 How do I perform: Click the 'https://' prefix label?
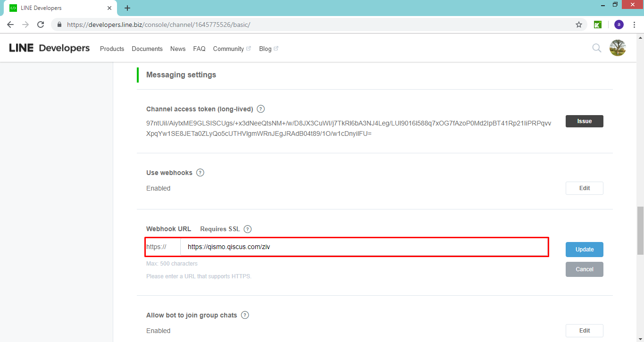tap(156, 247)
